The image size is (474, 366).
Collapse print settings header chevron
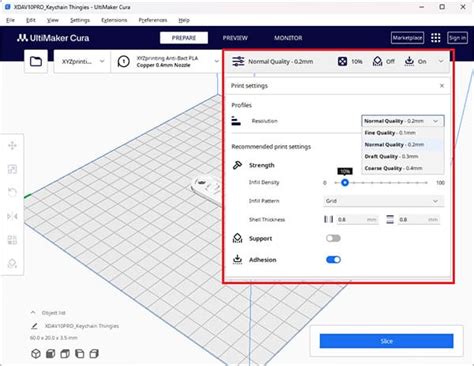click(x=441, y=61)
